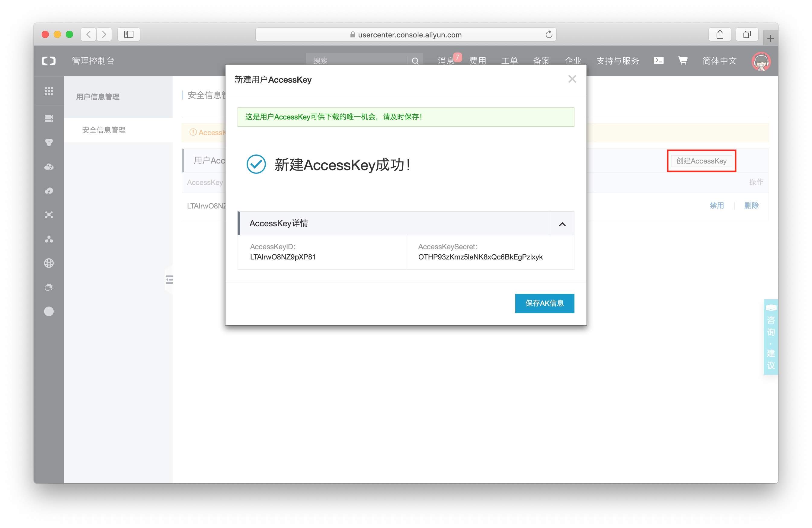Open the products grid icon in sidebar

click(x=49, y=91)
